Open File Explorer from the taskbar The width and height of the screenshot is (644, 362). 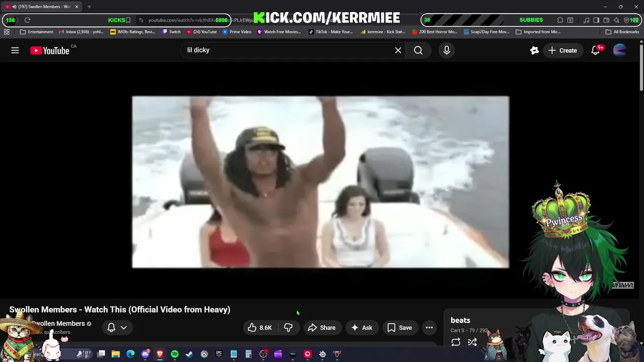[116, 354]
